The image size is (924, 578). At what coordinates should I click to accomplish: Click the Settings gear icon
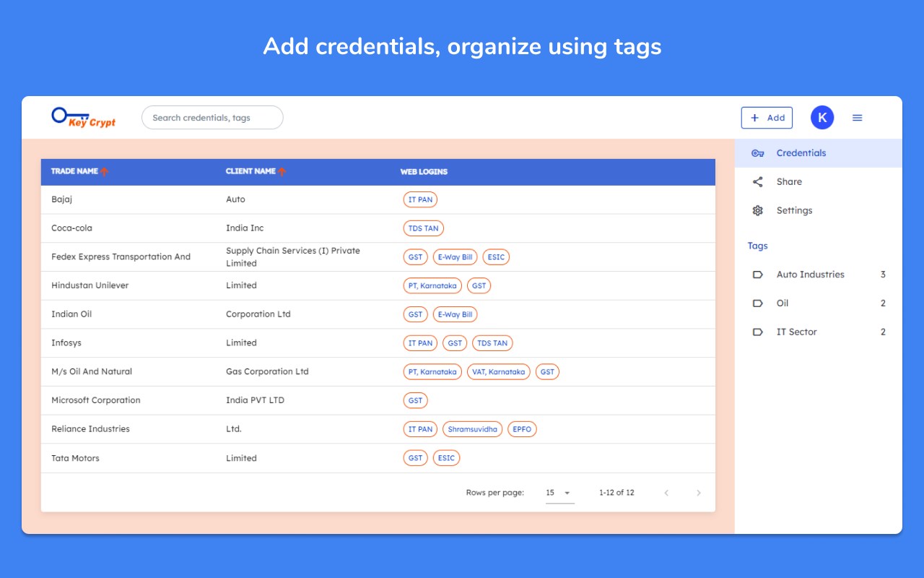point(758,211)
